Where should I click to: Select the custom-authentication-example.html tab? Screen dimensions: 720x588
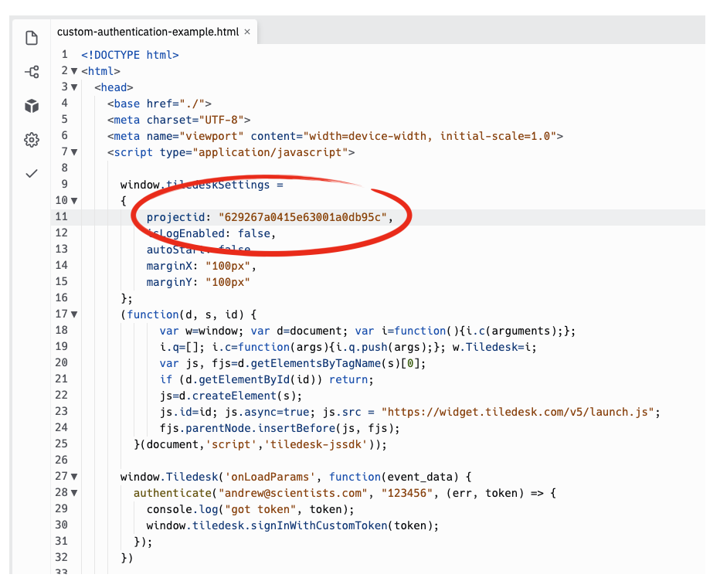148,32
